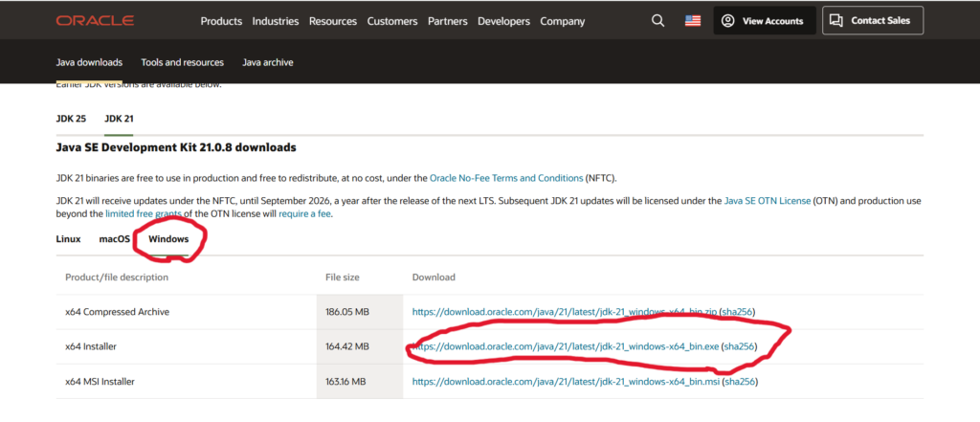Open Oracle No-Fee Terms and Conditions link
The height and width of the screenshot is (422, 980).
[504, 178]
